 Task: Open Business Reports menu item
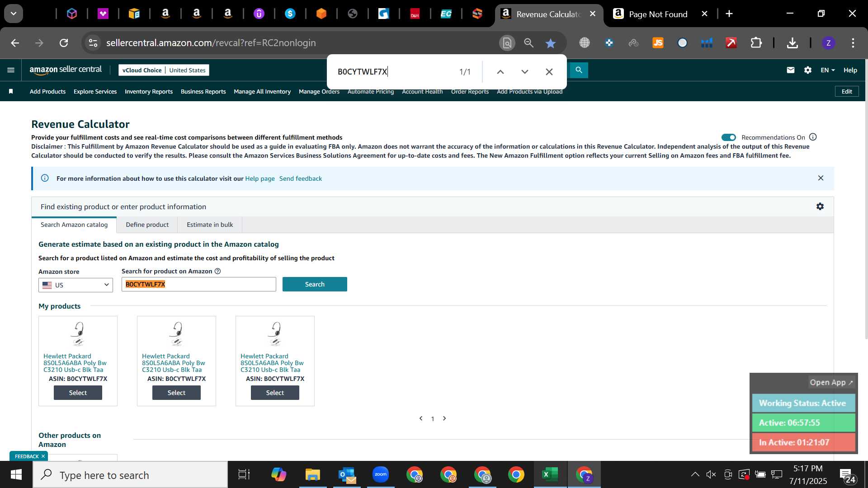tap(203, 91)
